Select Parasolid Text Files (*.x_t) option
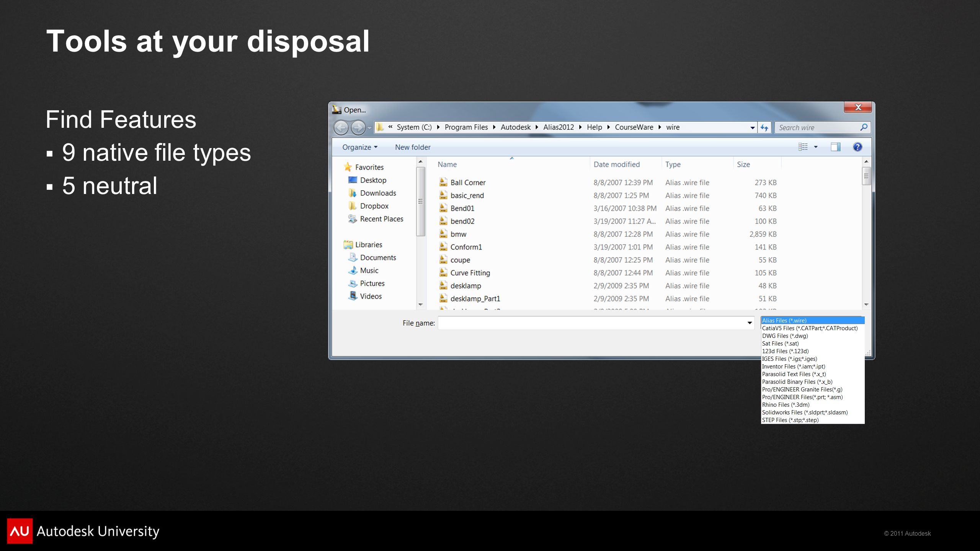980x551 pixels. pos(813,374)
